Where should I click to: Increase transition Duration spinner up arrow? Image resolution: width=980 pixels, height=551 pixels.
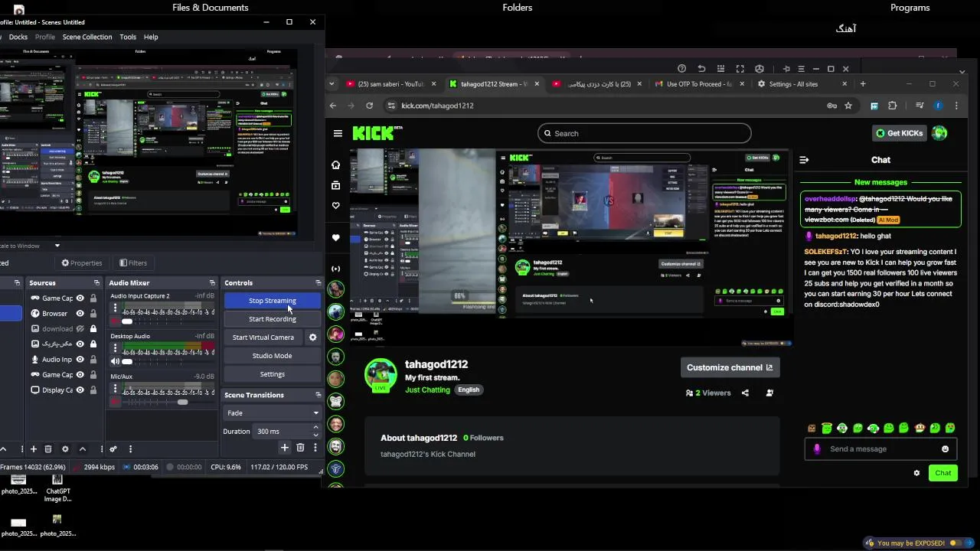pos(317,429)
